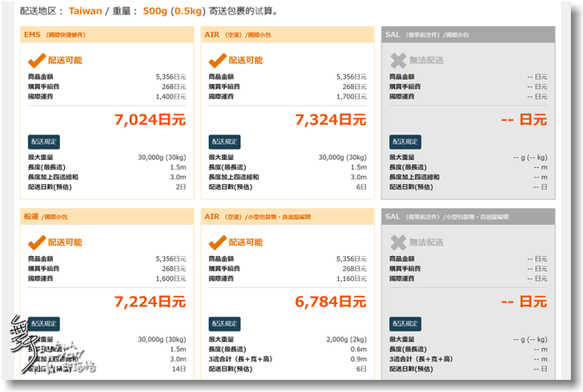583x392 pixels.
Task: Click the EMS delivery days value "2日"
Action: (x=181, y=187)
